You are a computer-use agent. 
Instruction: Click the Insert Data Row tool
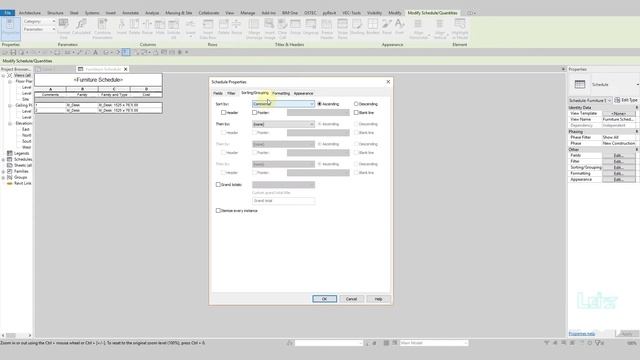208,29
